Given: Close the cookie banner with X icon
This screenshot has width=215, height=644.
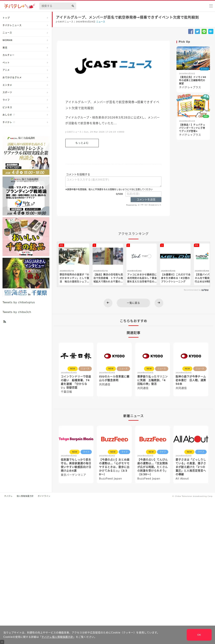Looking at the screenshot, I should coord(2,642).
